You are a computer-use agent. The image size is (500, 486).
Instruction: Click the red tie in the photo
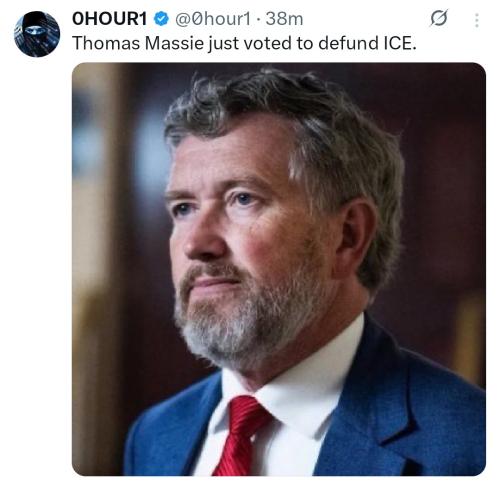pos(242,435)
